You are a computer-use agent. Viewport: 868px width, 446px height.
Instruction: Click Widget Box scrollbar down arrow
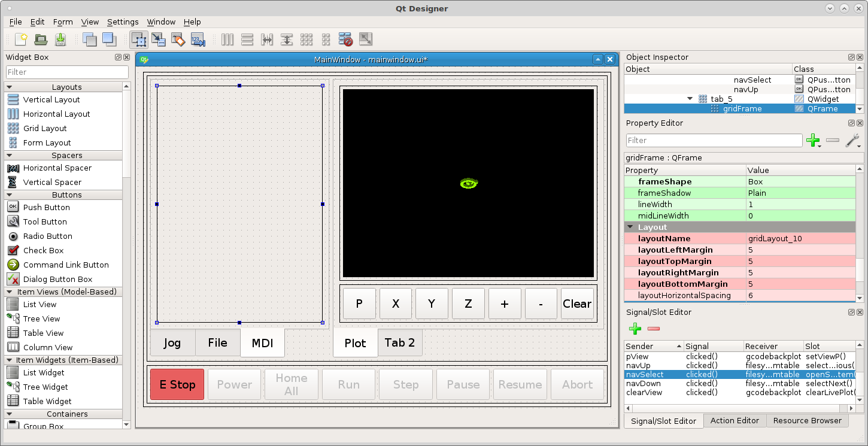[126, 424]
